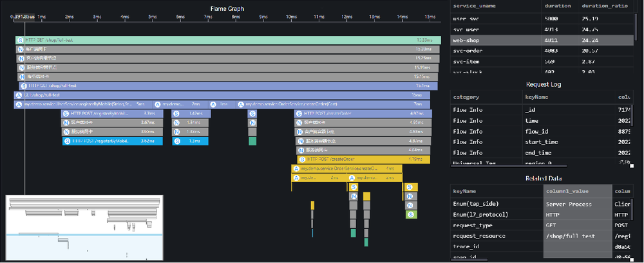Screen dimensions: 644x263
Task: Click the flame graph minimap thumbnail
Action: 84,211
